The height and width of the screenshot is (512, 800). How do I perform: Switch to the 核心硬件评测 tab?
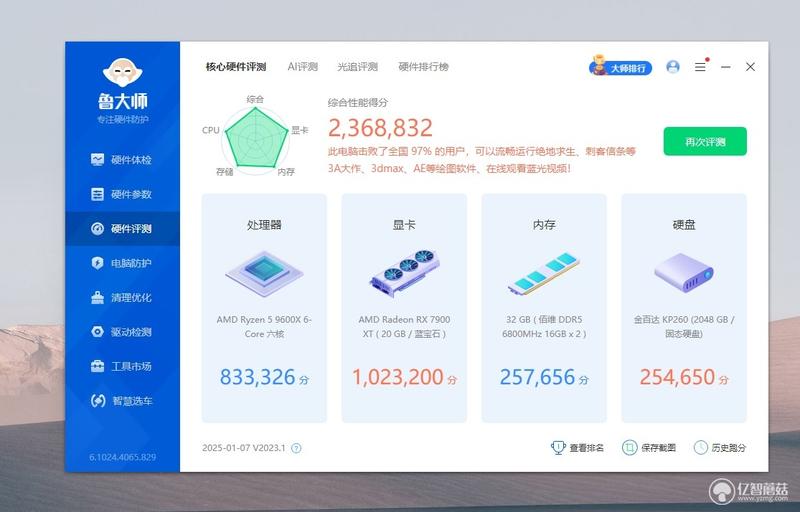[x=236, y=67]
